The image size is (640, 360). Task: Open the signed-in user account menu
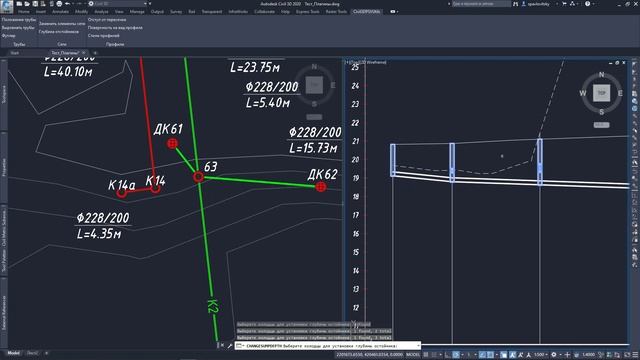click(x=539, y=4)
